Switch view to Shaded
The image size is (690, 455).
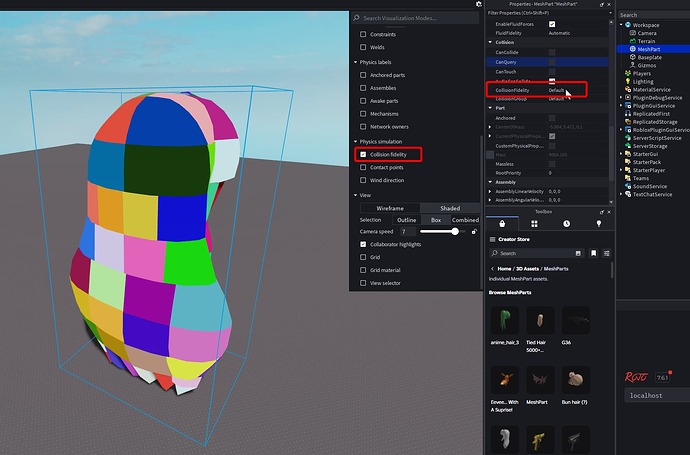tap(450, 208)
